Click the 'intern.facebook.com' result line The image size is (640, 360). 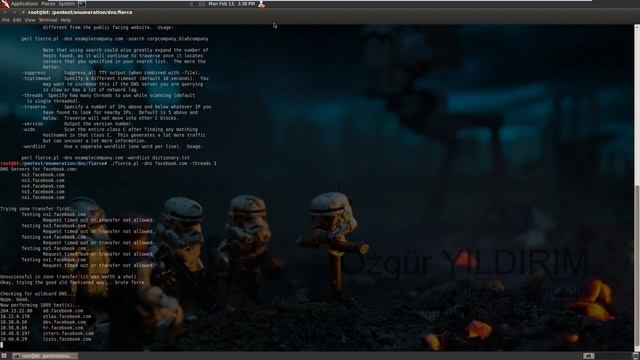pyautogui.click(x=47, y=333)
